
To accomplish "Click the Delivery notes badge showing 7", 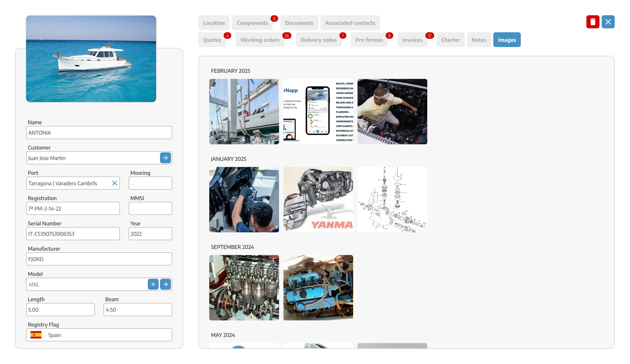I will tap(343, 36).
